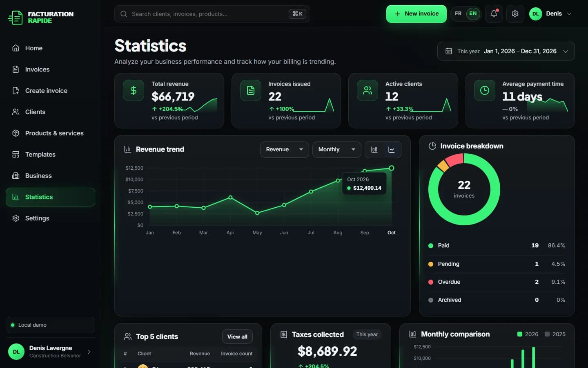Click Local demo status indicator
Screen dimensions: 588x368
tap(50, 325)
